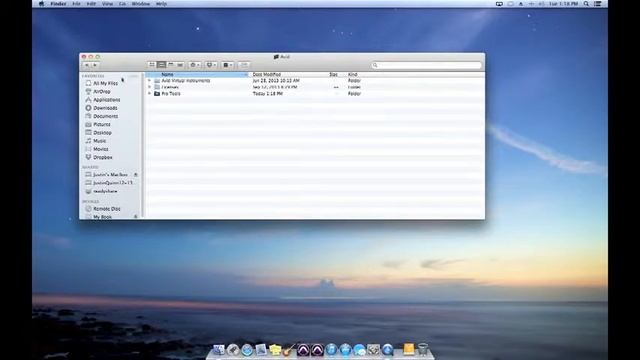
Task: Switch to column view
Action: click(x=171, y=65)
